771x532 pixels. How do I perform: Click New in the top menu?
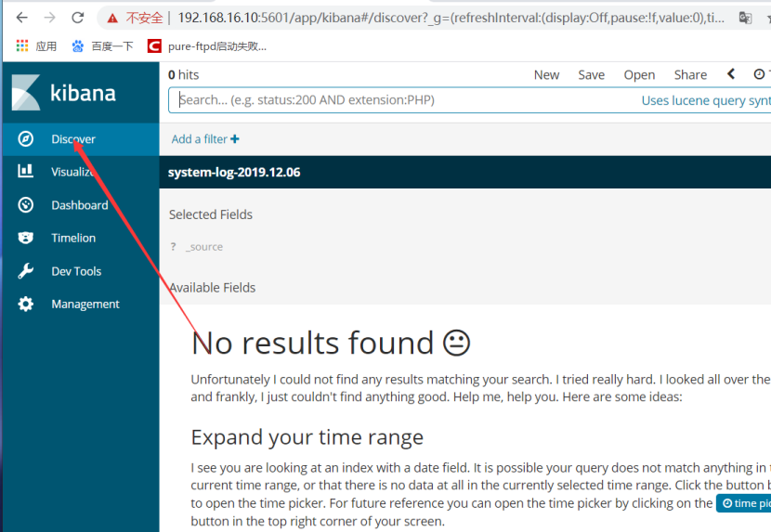[547, 74]
